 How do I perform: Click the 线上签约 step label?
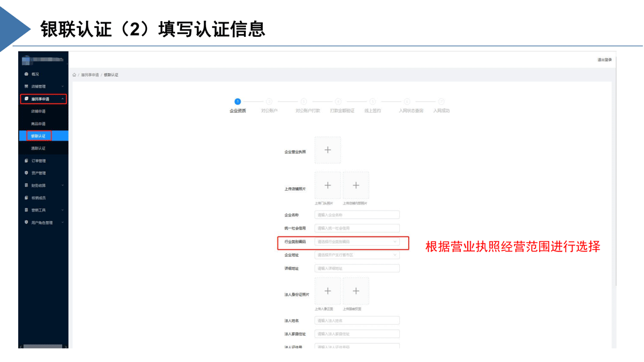tap(372, 111)
